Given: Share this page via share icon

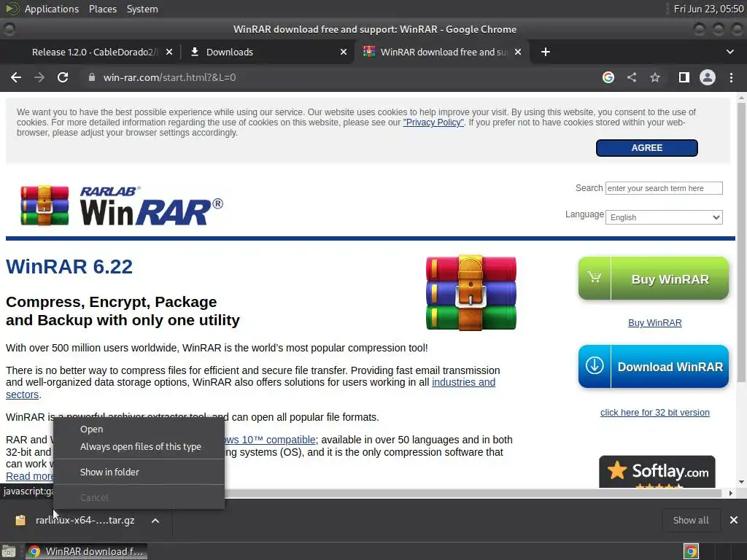Looking at the screenshot, I should (x=631, y=77).
